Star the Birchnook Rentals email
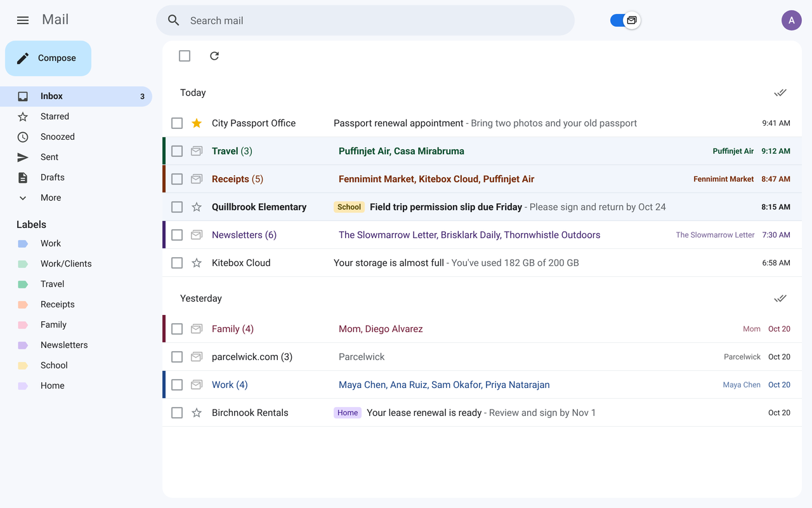This screenshot has width=812, height=508. point(197,413)
